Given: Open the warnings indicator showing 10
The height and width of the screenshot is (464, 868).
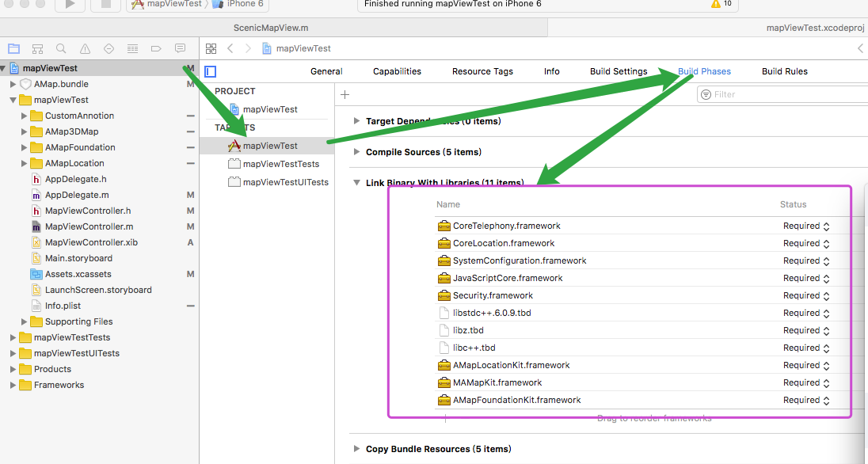Looking at the screenshot, I should pos(721,4).
